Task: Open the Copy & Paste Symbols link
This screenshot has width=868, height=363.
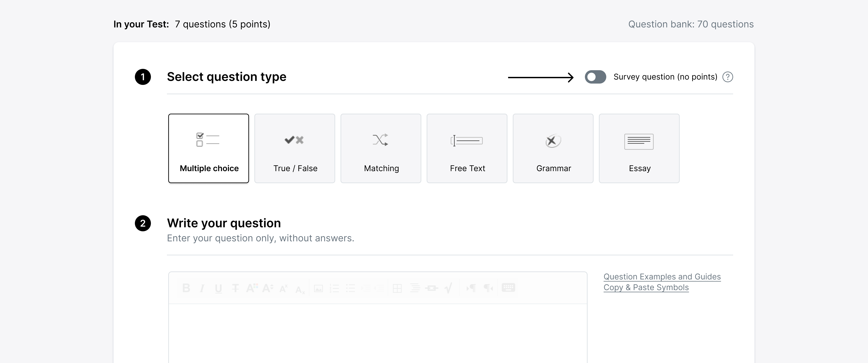Action: click(646, 287)
